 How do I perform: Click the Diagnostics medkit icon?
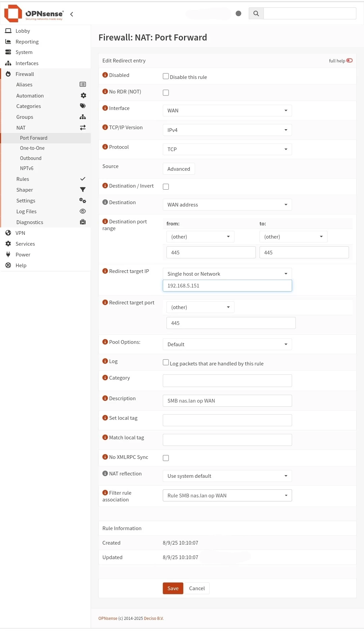click(83, 222)
